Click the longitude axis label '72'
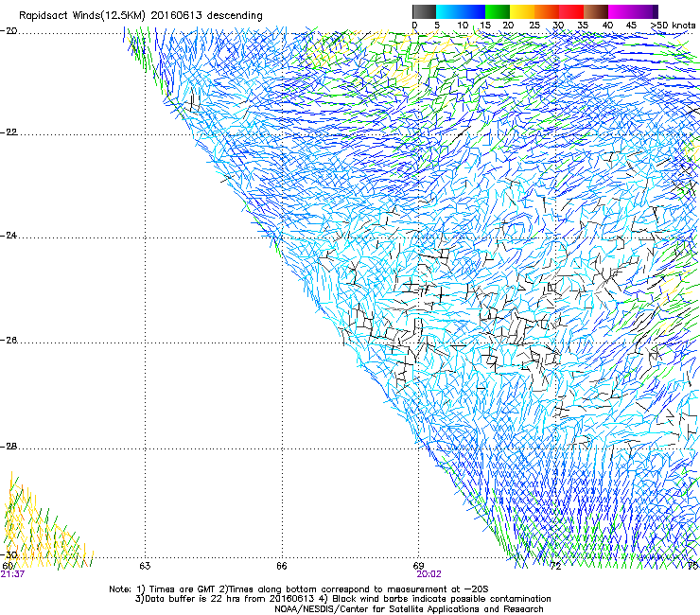This screenshot has height=615, width=700. pos(555,567)
